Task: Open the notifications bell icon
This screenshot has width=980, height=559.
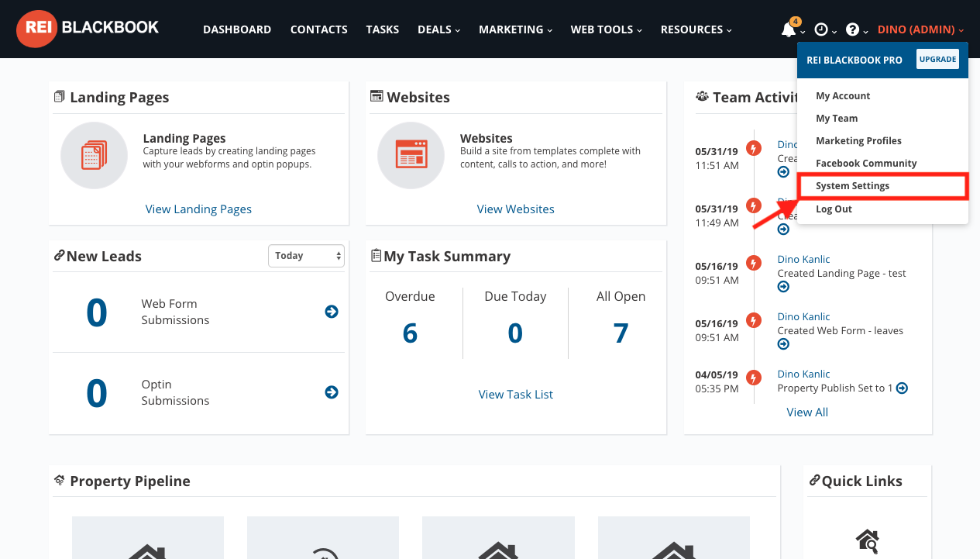Action: 789,29
